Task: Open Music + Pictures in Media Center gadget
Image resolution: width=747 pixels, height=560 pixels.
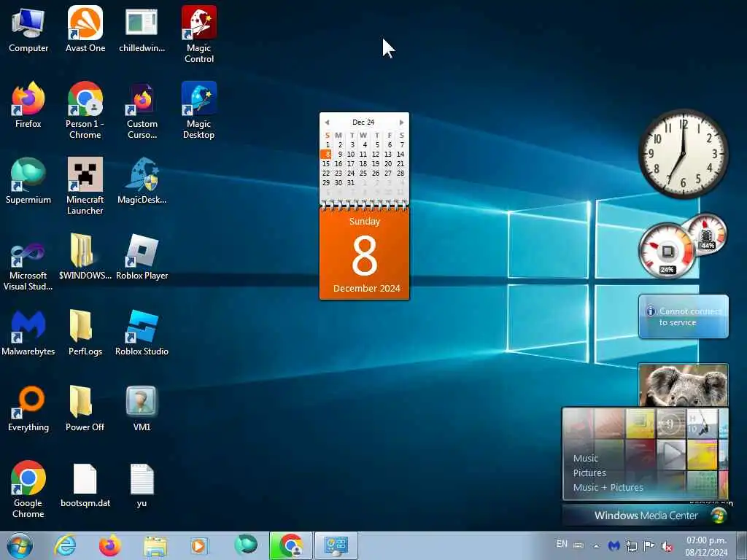Action: coord(608,488)
